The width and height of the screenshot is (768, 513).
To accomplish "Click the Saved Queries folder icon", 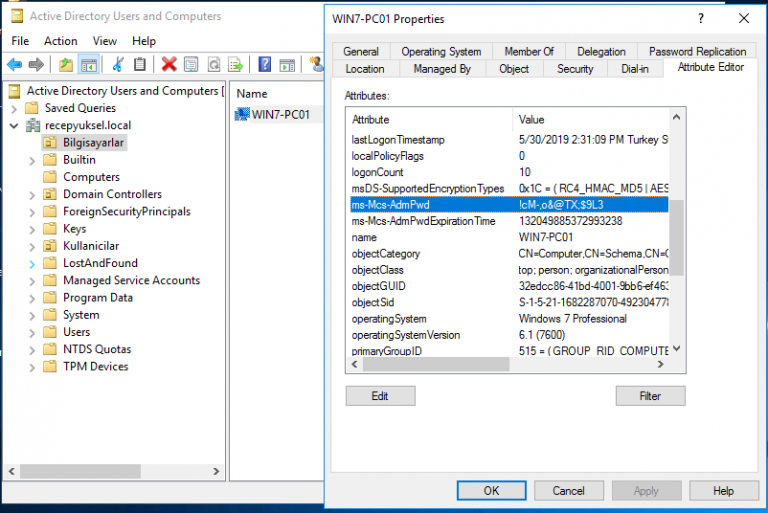I will coord(32,108).
